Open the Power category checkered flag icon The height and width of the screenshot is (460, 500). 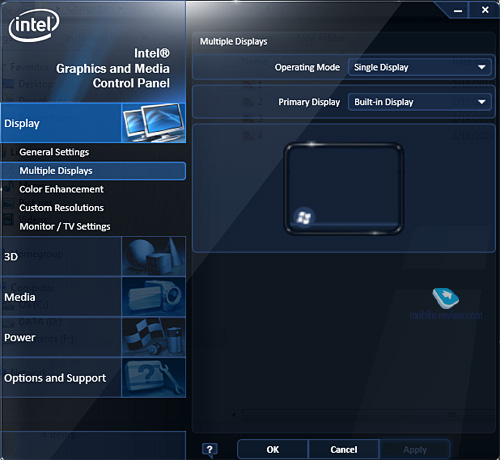154,337
